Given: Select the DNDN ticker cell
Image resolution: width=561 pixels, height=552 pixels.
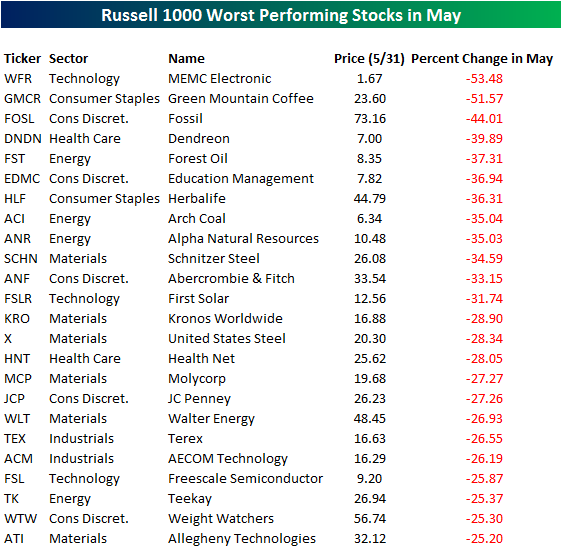Looking at the screenshot, I should pos(23,139).
